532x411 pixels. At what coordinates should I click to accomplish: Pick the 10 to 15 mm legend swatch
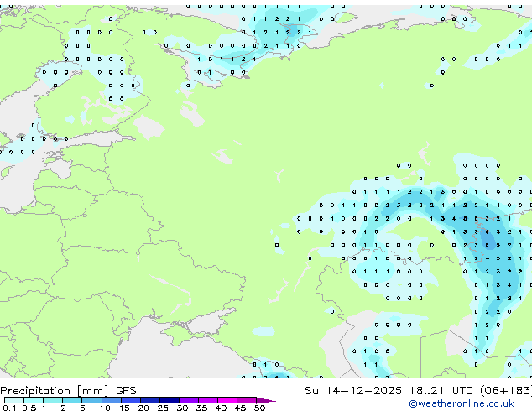click(112, 400)
